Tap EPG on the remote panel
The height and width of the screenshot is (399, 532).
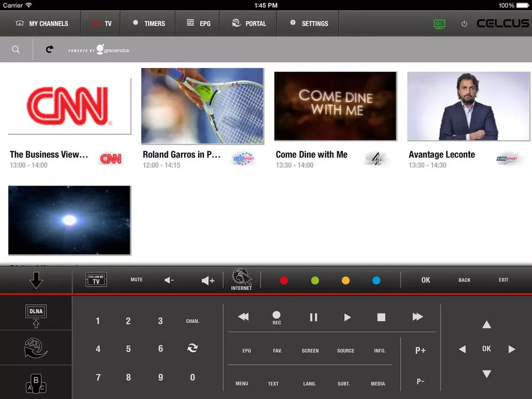click(x=247, y=351)
